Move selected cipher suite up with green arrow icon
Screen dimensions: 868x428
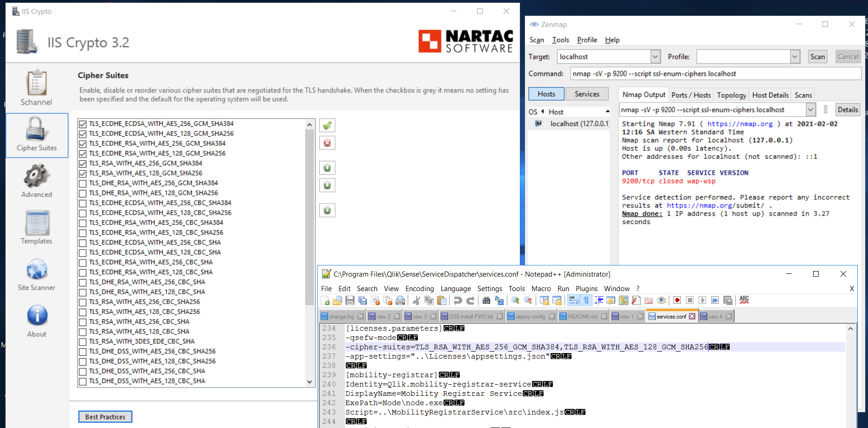(327, 168)
